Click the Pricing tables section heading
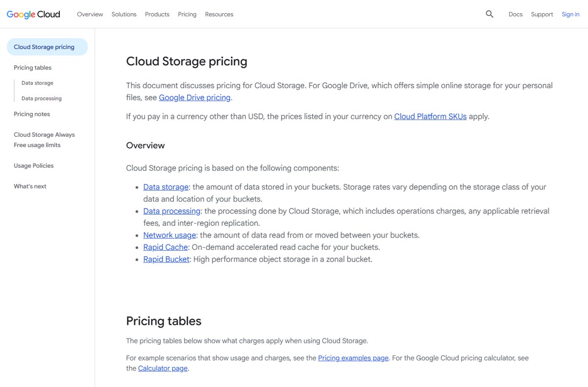The width and height of the screenshot is (588, 387). [x=164, y=321]
